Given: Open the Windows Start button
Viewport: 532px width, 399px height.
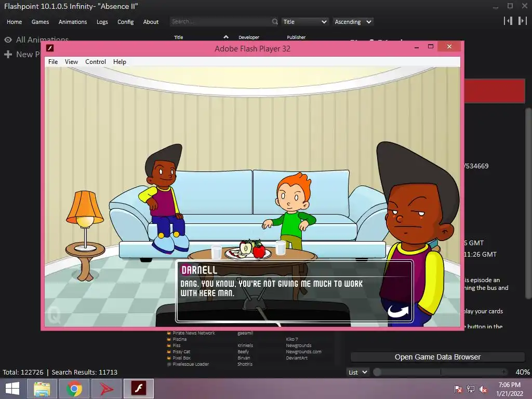Looking at the screenshot, I should click(x=12, y=389).
